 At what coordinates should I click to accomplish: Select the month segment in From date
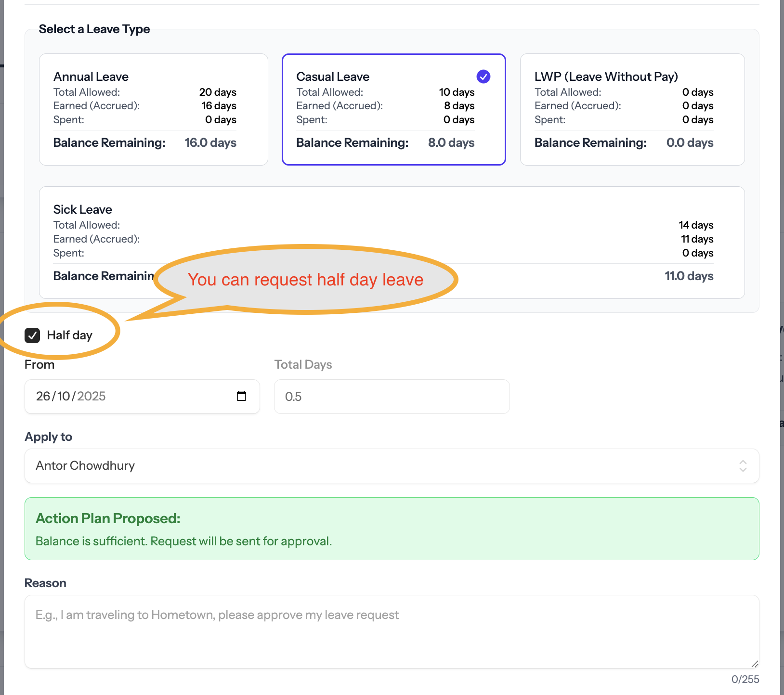coord(64,396)
